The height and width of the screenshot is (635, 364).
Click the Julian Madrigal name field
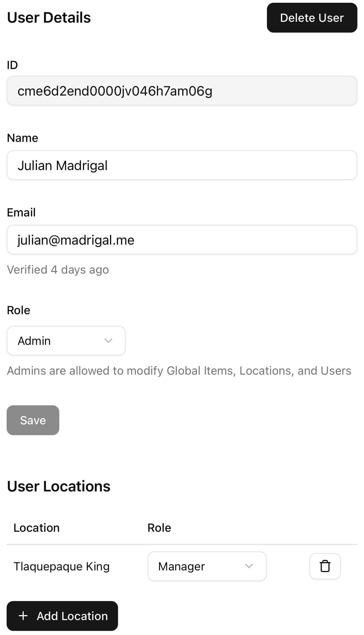[182, 165]
